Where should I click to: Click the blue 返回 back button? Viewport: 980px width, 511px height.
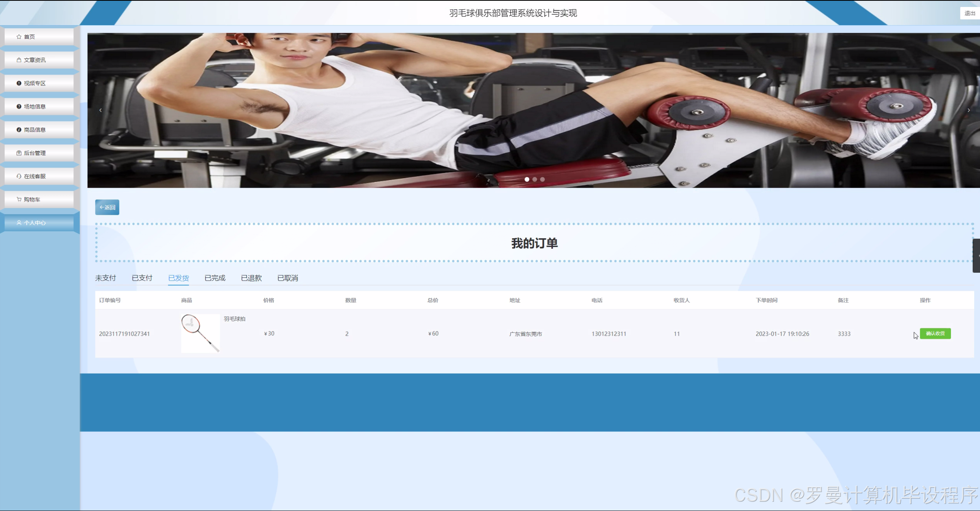coord(107,207)
